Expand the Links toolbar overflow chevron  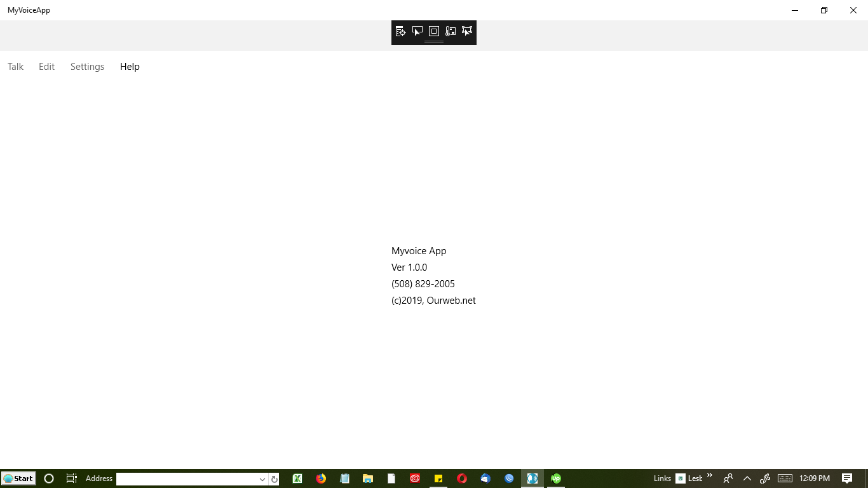709,476
